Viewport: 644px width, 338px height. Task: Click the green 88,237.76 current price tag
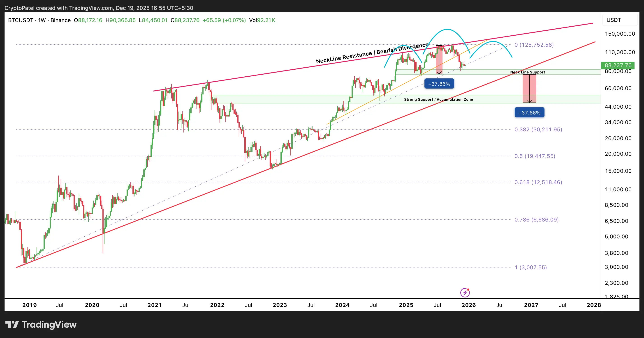(x=618, y=65)
